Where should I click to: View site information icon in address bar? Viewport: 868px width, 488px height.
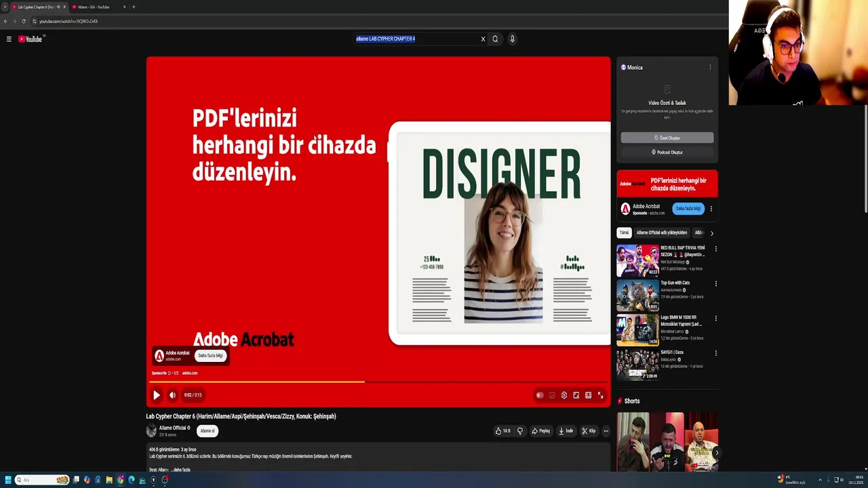pos(34,21)
